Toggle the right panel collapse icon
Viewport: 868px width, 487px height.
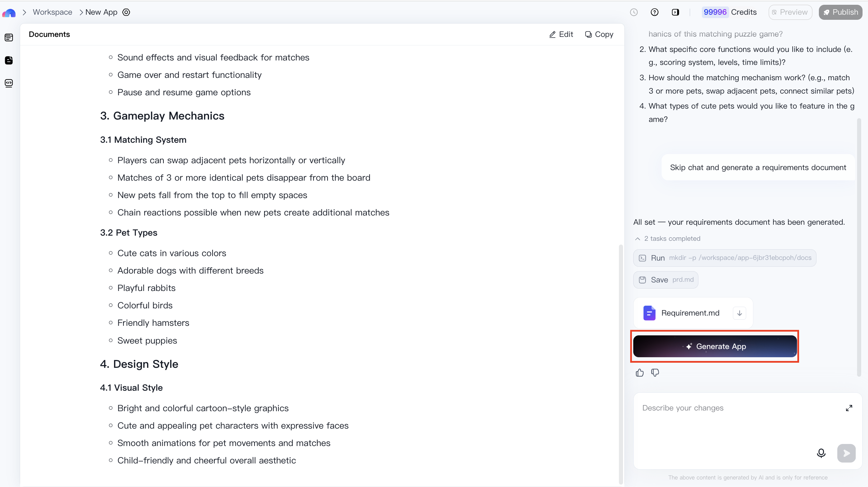click(676, 12)
